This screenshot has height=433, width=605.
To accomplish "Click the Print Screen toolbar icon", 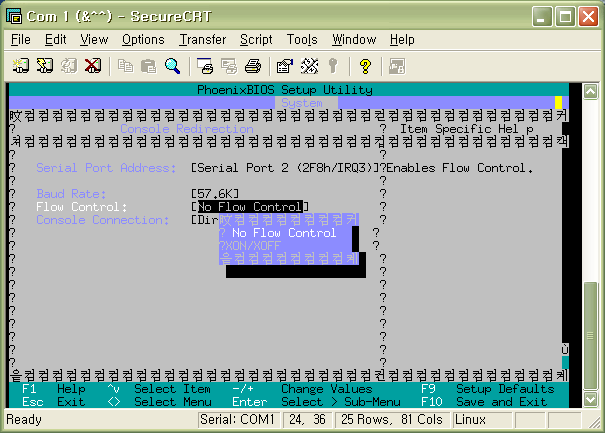I will point(204,66).
